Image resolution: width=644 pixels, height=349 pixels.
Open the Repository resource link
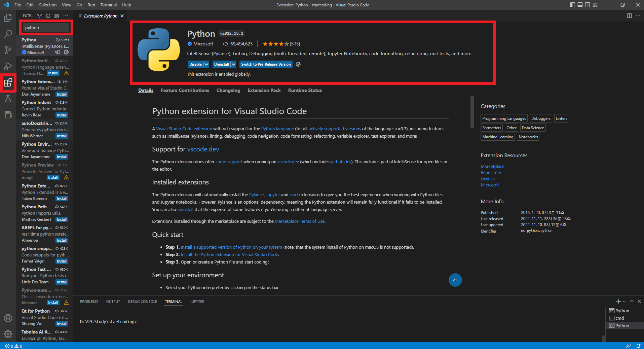tap(491, 172)
